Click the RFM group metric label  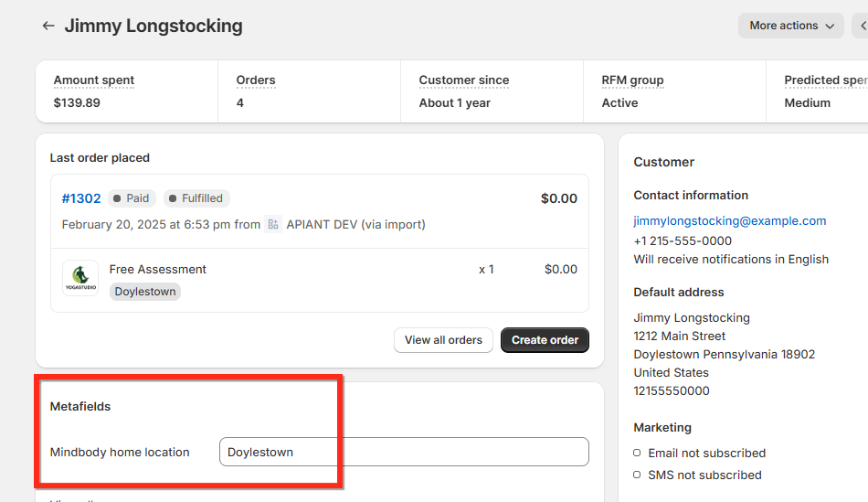pos(632,80)
